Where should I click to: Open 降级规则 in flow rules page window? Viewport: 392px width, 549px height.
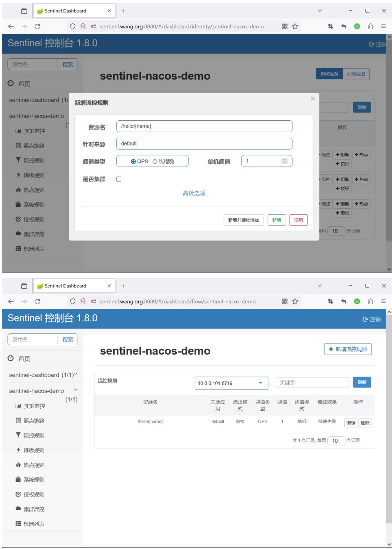pos(30,450)
